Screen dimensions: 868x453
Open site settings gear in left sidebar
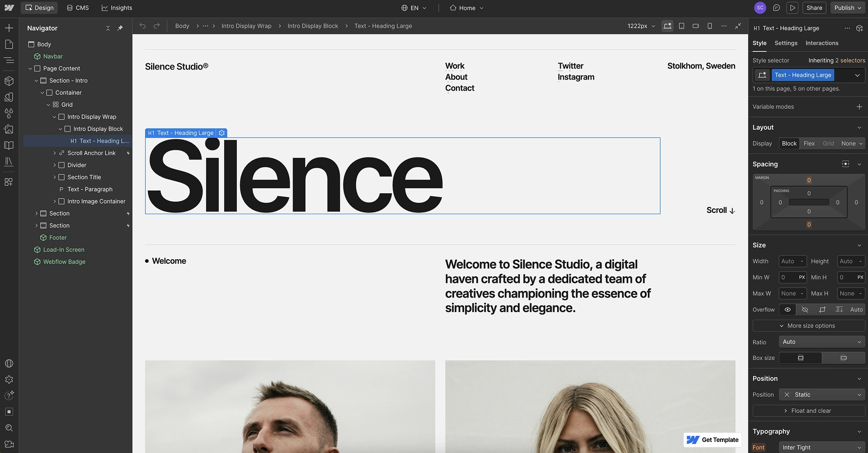(x=9, y=380)
